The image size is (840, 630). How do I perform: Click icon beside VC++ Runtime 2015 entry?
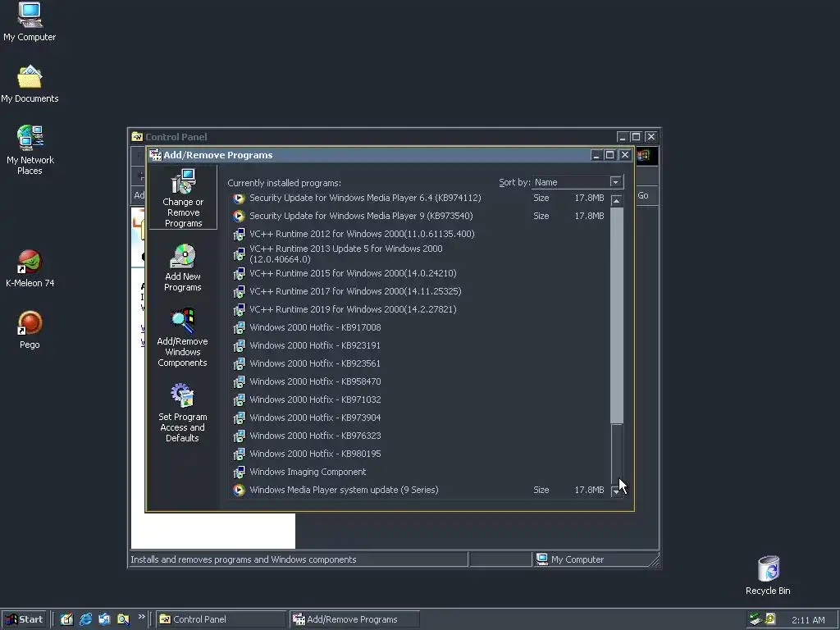point(239,274)
